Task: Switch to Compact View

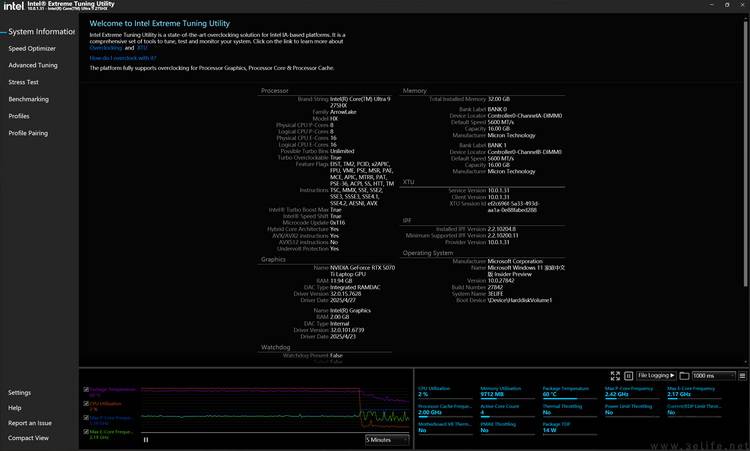Action: click(x=29, y=438)
